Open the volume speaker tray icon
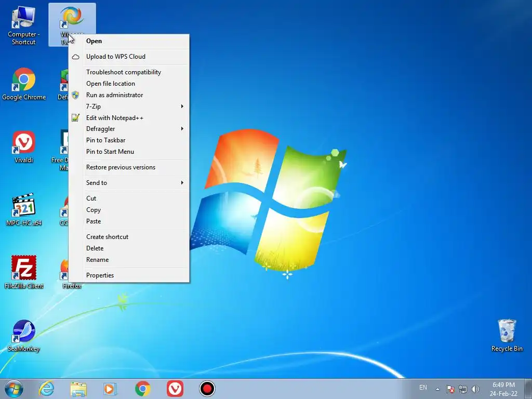 point(475,389)
